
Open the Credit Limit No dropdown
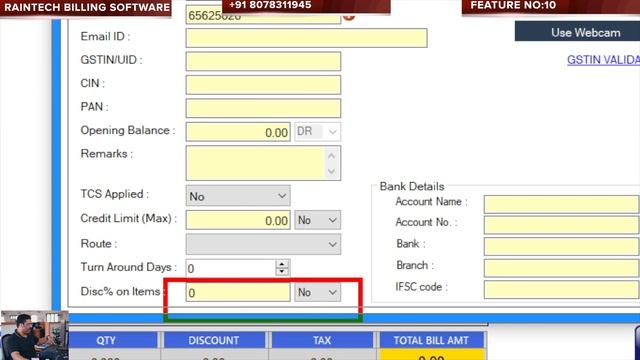[317, 220]
